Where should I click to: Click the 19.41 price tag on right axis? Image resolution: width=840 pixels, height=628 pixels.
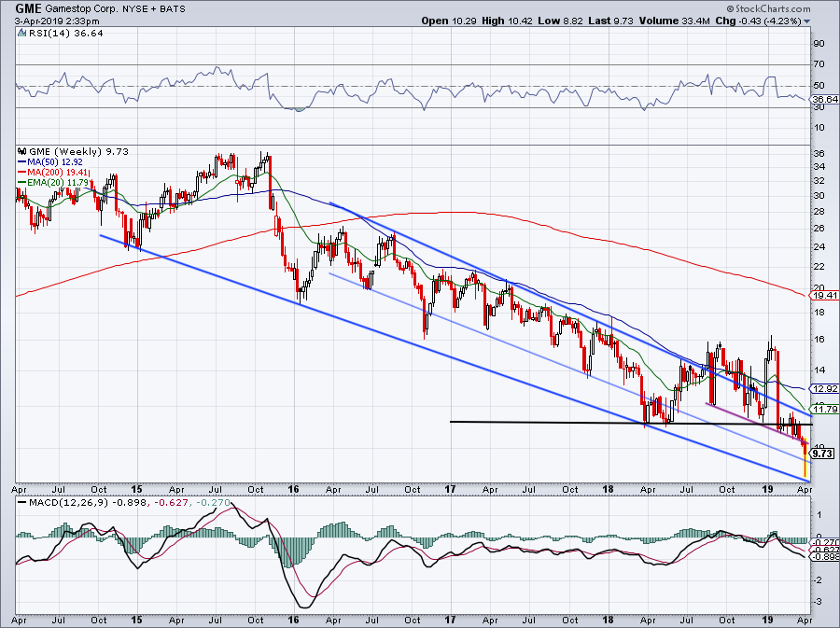pos(824,295)
